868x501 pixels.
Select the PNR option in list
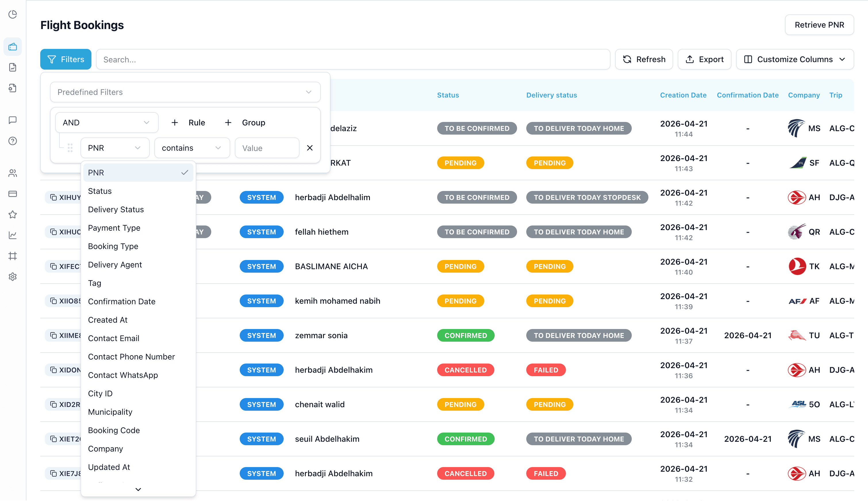click(138, 173)
